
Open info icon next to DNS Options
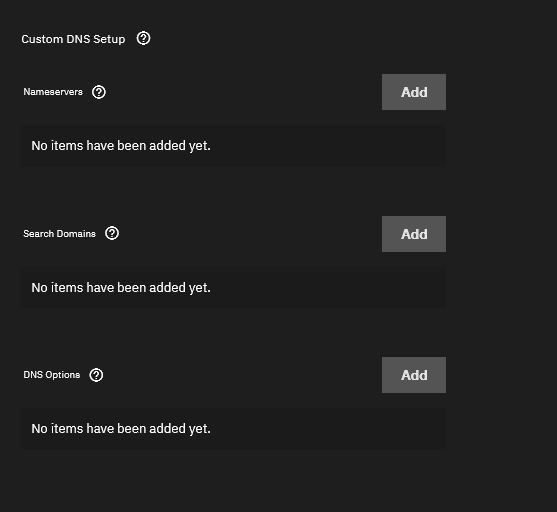pyautogui.click(x=96, y=375)
